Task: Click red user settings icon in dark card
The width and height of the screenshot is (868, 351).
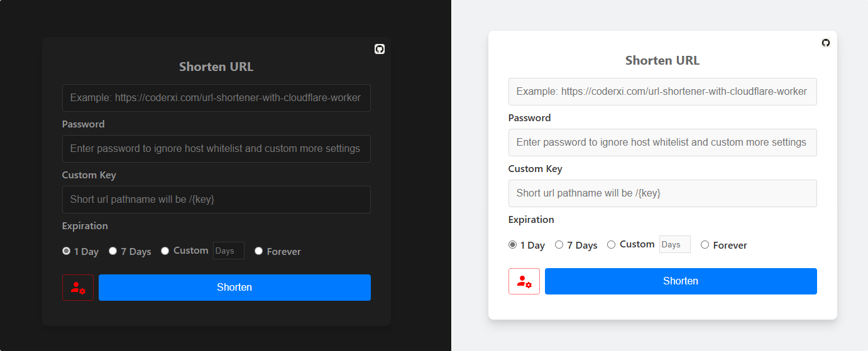Action: [78, 288]
